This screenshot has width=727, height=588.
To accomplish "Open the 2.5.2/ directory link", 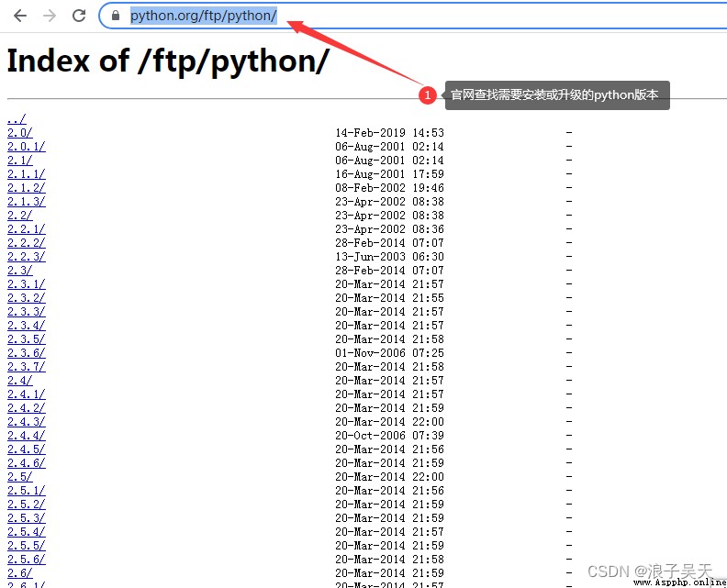I will tap(27, 505).
